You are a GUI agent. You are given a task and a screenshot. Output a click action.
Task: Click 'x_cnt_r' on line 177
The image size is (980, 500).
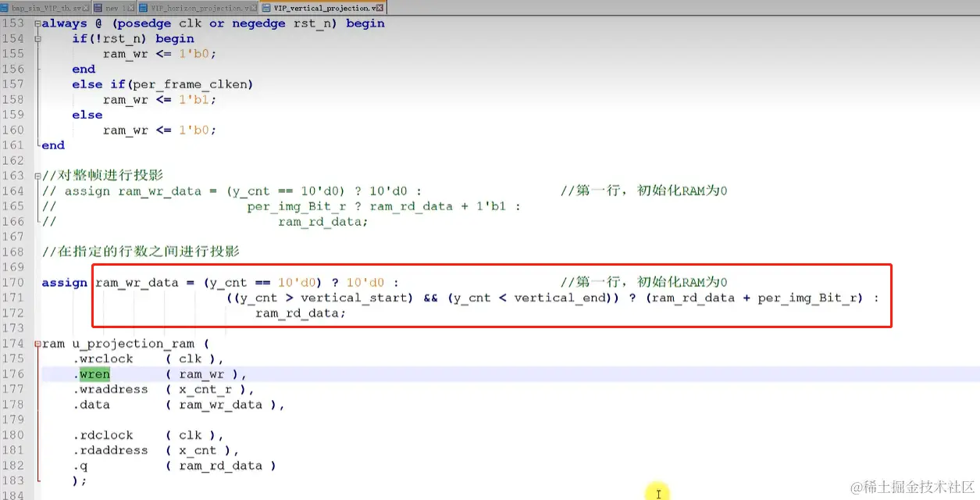[x=205, y=389]
